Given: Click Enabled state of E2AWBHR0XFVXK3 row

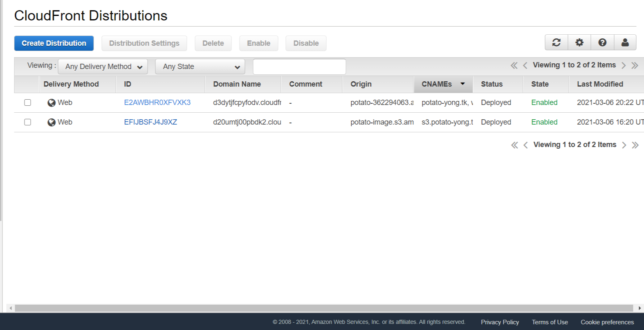Looking at the screenshot, I should click(x=544, y=103).
